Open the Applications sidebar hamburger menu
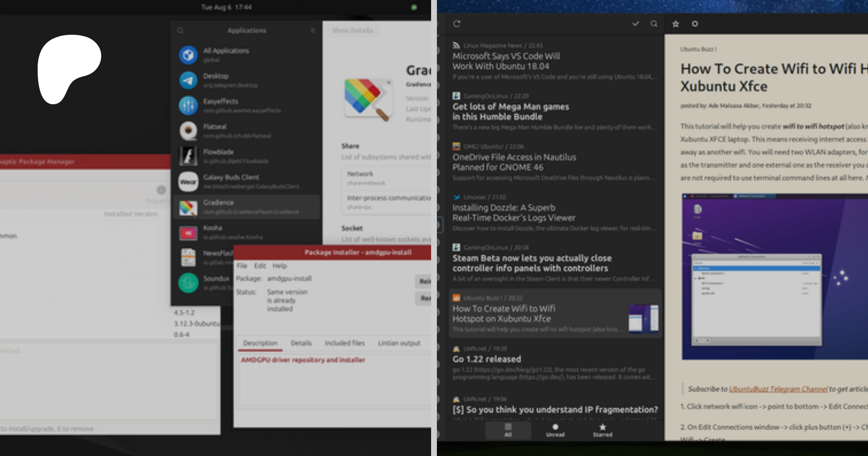Screen dimensions: 868x456 (312, 30)
